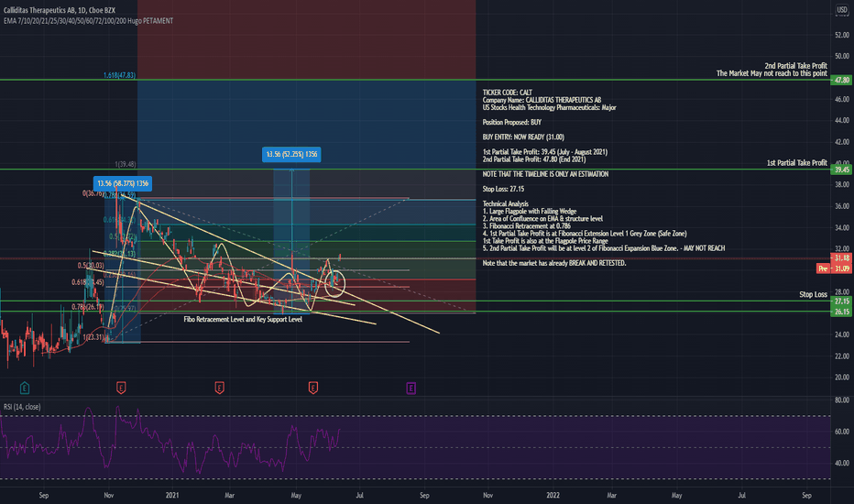Click the RSI (14, close) indicator legend
Viewport: 854px width, 504px height.
click(x=22, y=407)
